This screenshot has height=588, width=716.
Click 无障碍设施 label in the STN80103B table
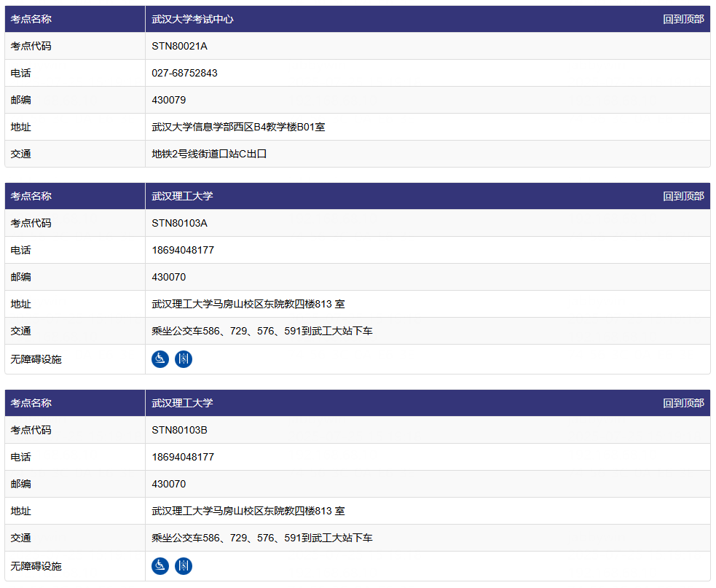[x=36, y=567]
